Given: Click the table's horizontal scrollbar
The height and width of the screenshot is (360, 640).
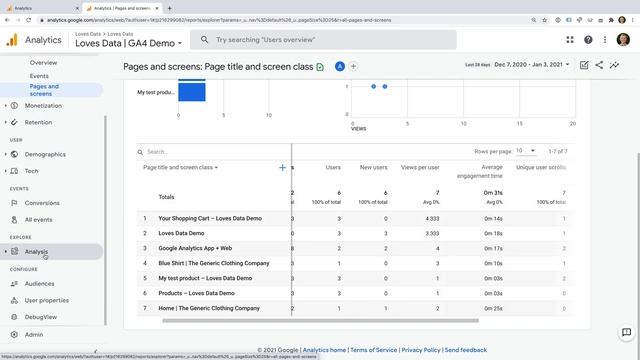Looking at the screenshot, I should (320, 321).
